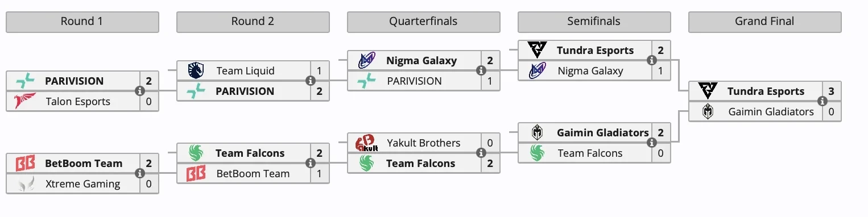This screenshot has height=217, width=868.
Task: Open info for Gaimin Gladiators vs Falcons semifinal
Action: 651,143
